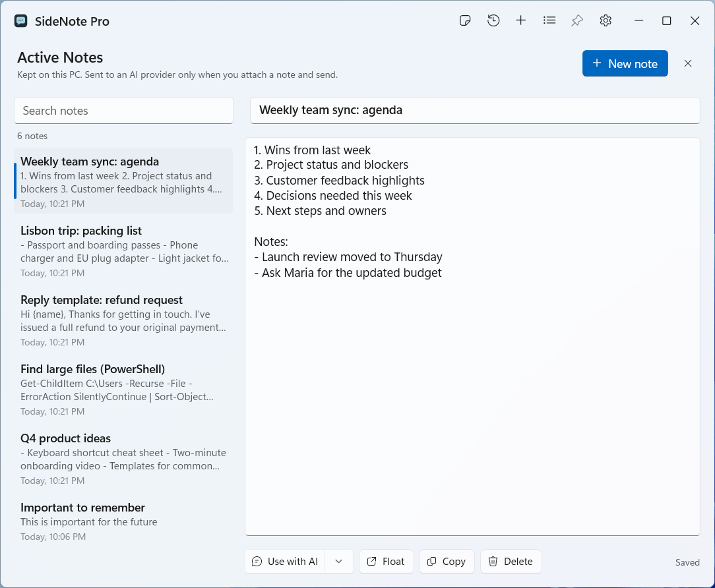Click the line '- Ask Maria for the updated budget'
The image size is (715, 588).
(x=348, y=273)
